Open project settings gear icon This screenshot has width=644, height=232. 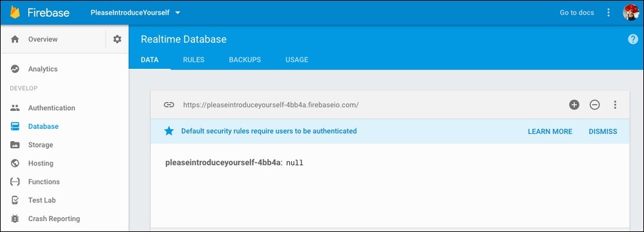click(x=117, y=39)
